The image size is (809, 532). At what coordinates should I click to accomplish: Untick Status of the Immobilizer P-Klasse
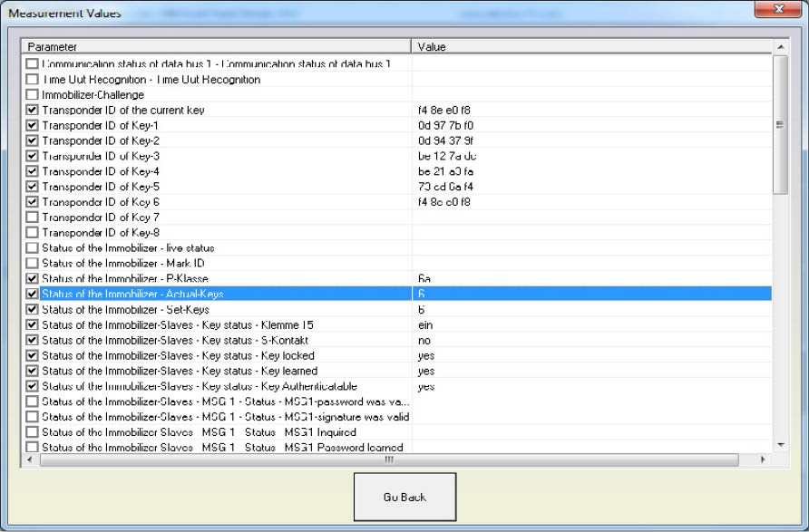coord(33,279)
